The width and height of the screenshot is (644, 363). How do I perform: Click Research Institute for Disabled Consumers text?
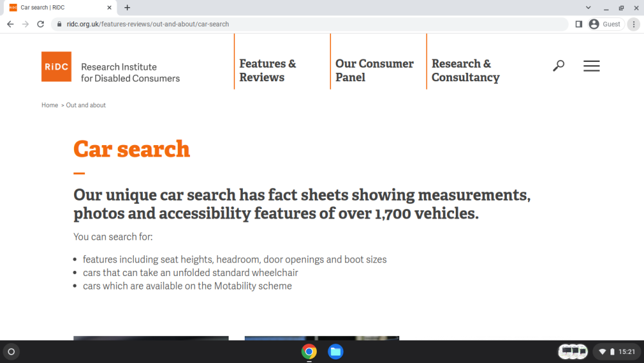[x=130, y=72]
